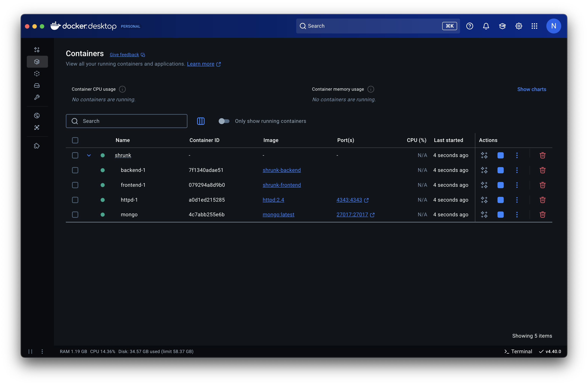
Task: Delete the shrunk stack
Action: point(543,155)
